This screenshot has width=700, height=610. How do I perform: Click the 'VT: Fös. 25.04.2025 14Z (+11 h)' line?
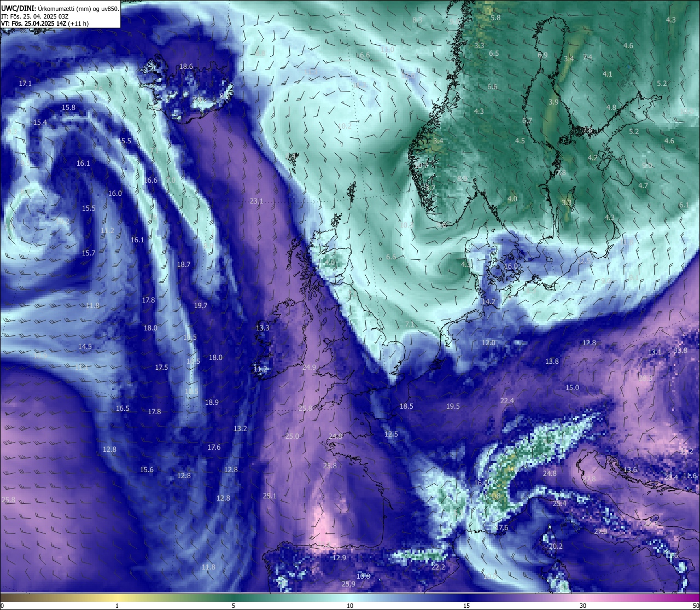tap(45, 24)
